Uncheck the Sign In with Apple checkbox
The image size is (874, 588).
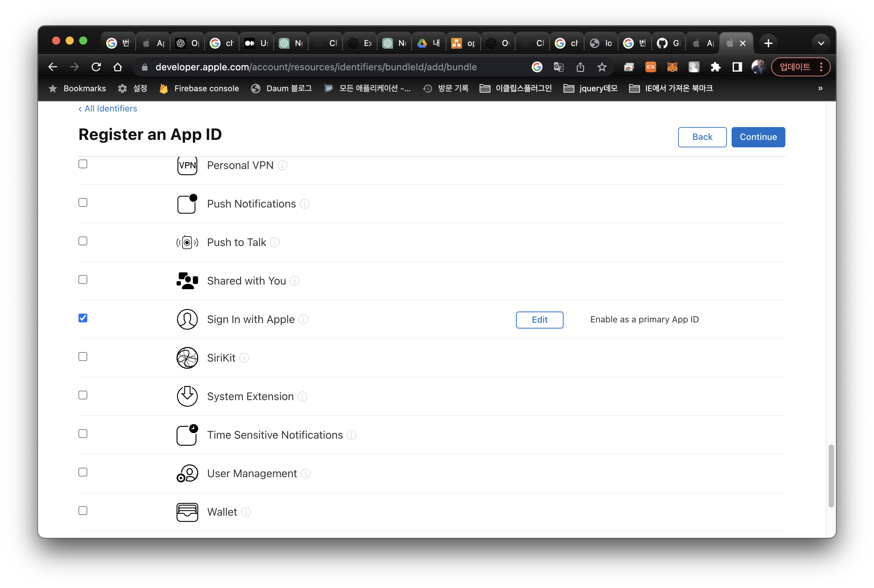click(83, 318)
